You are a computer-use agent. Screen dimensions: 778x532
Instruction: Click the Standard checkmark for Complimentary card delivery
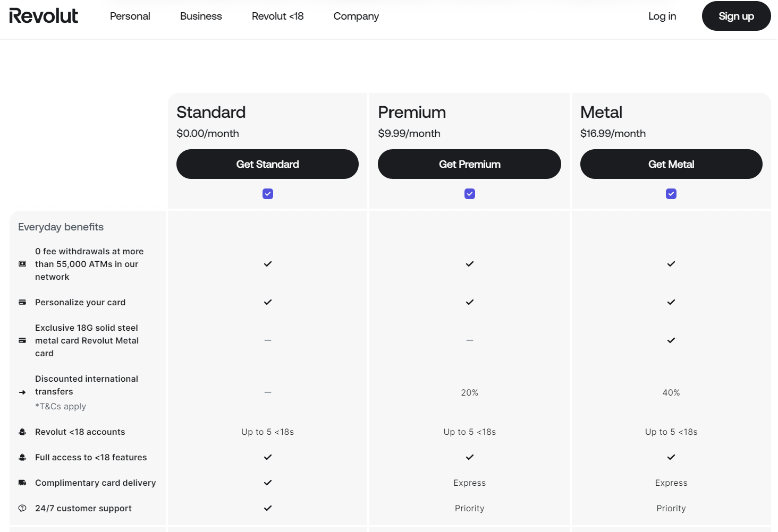pyautogui.click(x=268, y=483)
